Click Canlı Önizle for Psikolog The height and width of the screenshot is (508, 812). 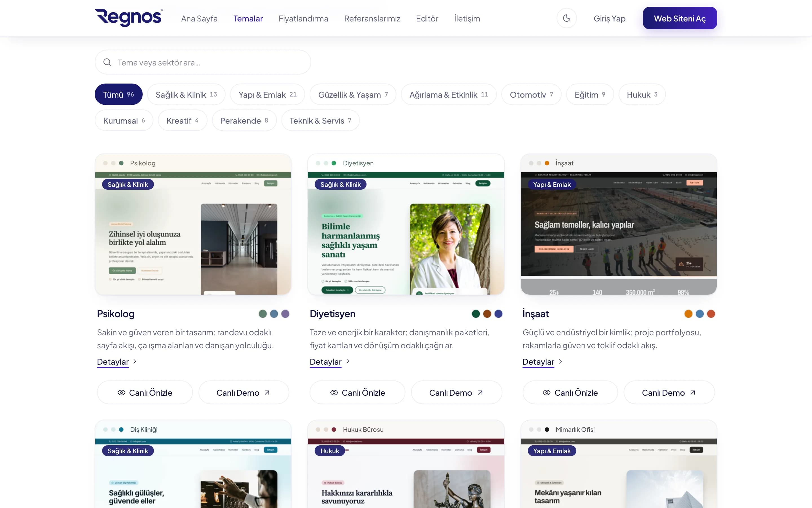[145, 392]
